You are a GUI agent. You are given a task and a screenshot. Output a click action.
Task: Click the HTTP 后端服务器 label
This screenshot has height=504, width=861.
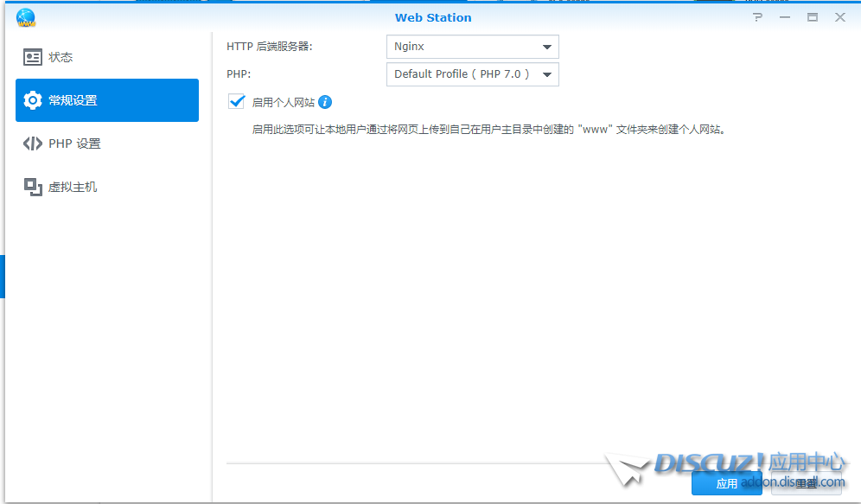(270, 47)
